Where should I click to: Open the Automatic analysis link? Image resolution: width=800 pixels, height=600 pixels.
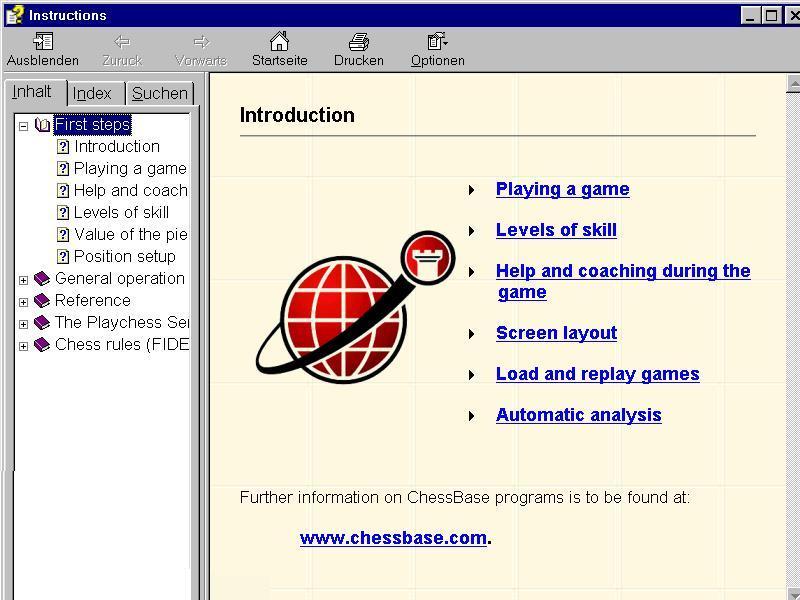pos(578,415)
